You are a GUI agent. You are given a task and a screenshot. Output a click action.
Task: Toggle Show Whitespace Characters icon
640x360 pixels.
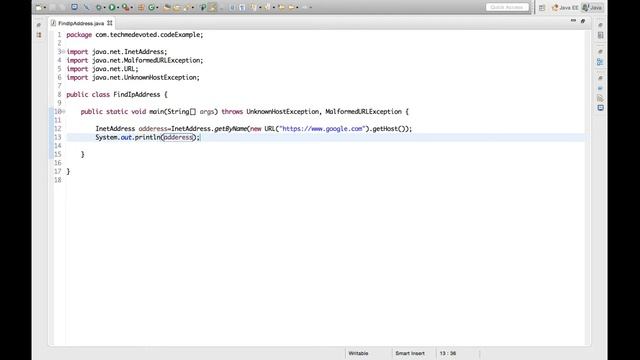tap(242, 7)
